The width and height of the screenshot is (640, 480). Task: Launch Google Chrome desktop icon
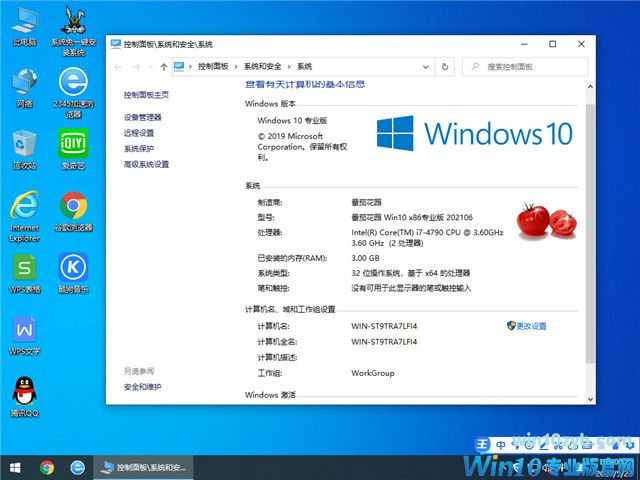73,211
